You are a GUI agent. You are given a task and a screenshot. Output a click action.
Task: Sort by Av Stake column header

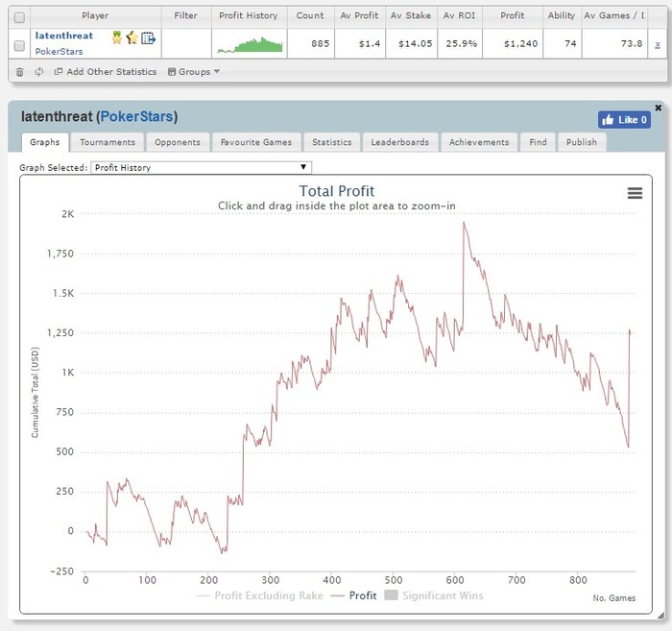411,15
